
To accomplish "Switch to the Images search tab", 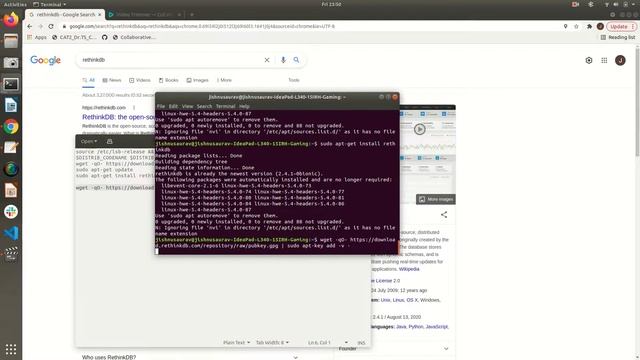I will tap(197, 80).
